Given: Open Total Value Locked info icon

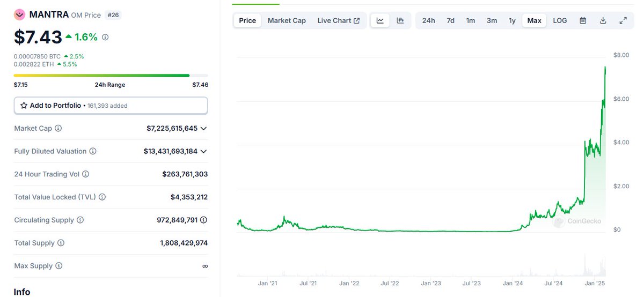Looking at the screenshot, I should click(x=103, y=197).
